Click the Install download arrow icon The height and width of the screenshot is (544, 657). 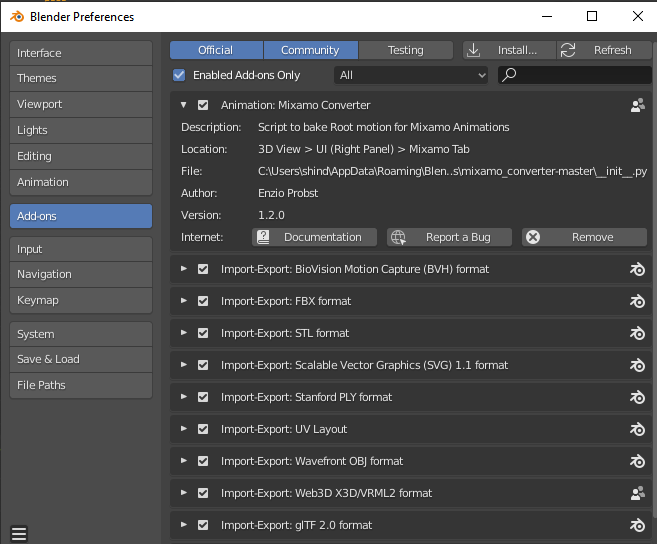(473, 50)
